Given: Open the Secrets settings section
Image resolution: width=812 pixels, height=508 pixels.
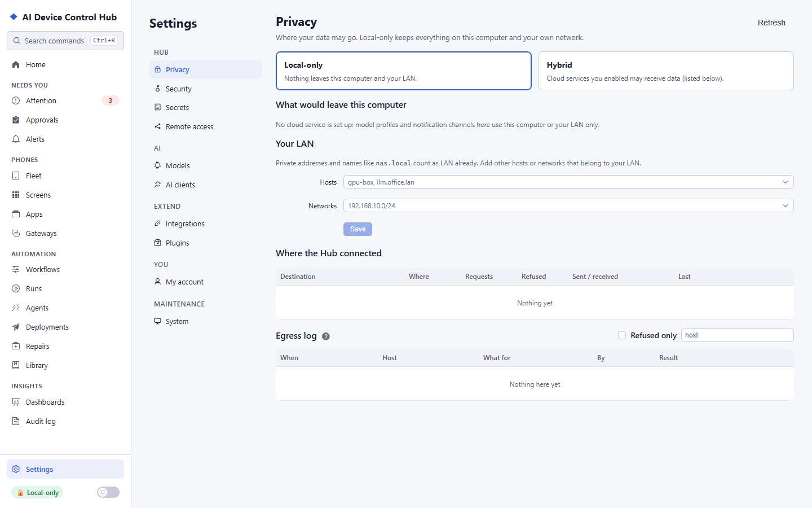Looking at the screenshot, I should point(206,108).
